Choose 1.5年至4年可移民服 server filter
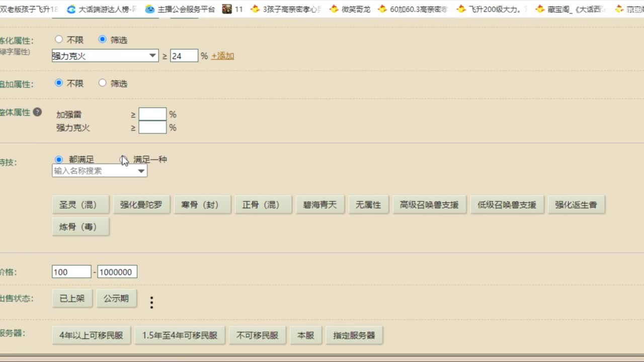644x362 pixels. pyautogui.click(x=180, y=335)
